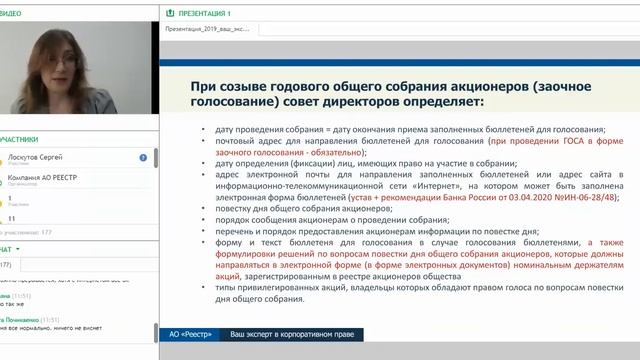Screen dimensions: 640x360
Task: Click the slide title 'При созыве годового общего собрания'
Action: tap(391, 93)
